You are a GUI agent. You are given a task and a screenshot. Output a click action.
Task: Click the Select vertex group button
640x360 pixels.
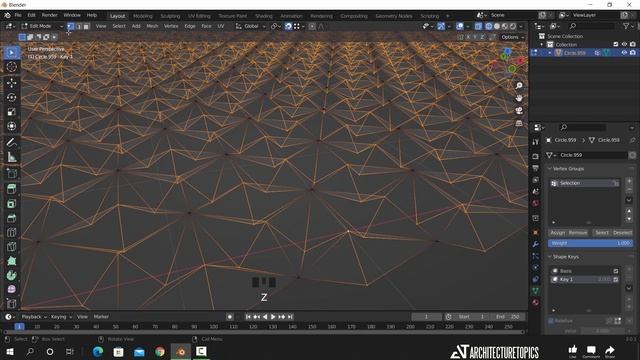pos(602,233)
